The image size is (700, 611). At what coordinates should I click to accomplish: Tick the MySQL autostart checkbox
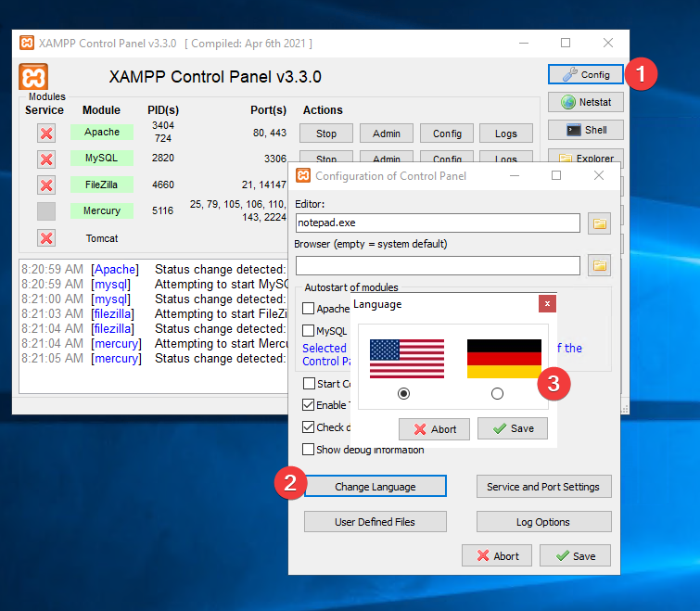pos(308,331)
